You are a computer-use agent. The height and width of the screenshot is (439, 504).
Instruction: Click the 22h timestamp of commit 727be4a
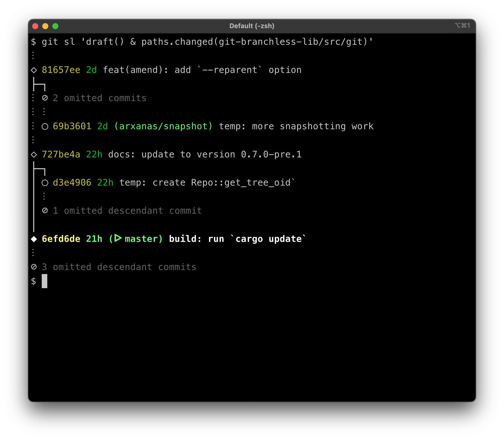94,154
